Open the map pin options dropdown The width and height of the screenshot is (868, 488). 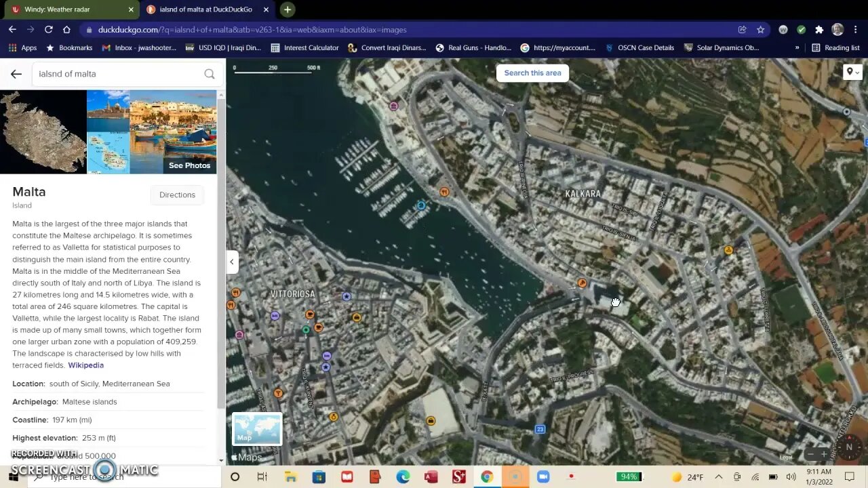[852, 72]
